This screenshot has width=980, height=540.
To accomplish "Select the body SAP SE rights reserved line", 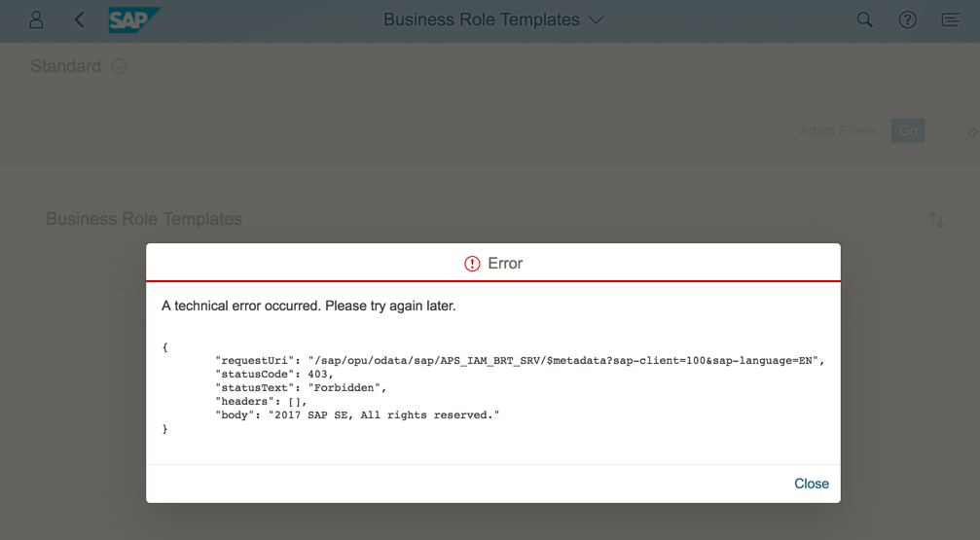I will click(x=357, y=415).
